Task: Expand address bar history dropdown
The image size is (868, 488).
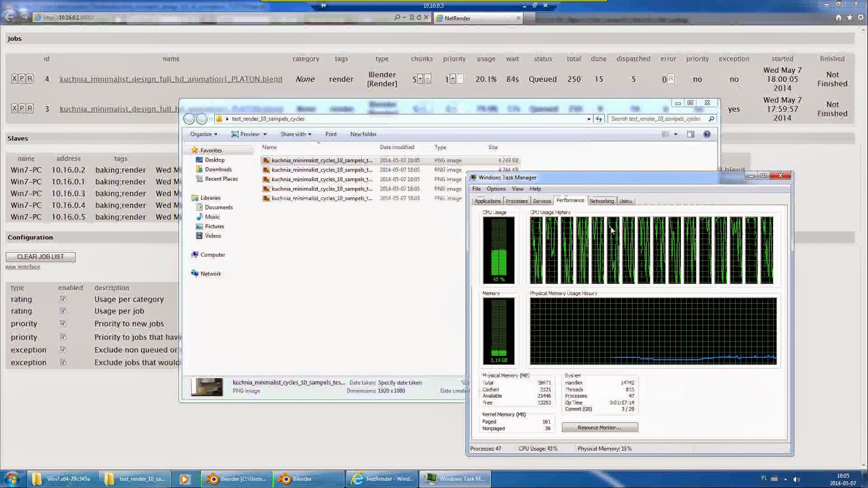Action: click(589, 119)
